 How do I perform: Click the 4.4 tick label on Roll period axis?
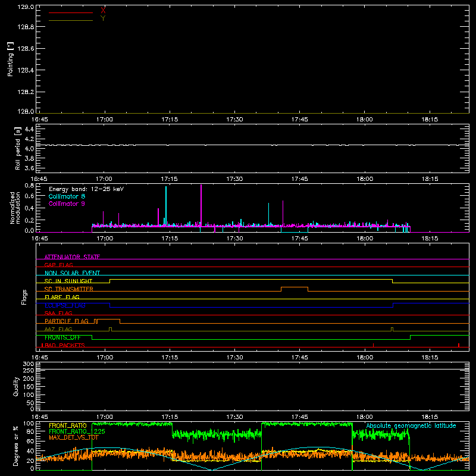(x=29, y=129)
